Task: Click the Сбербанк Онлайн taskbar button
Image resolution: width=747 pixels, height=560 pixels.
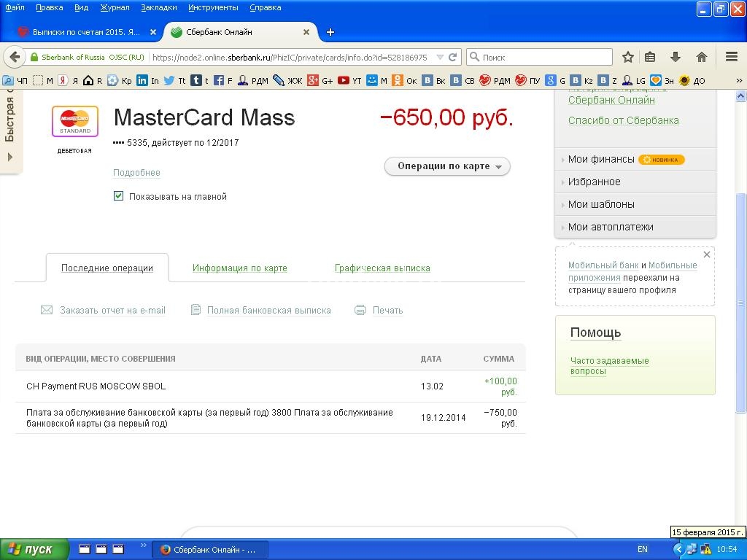Action: [209, 550]
